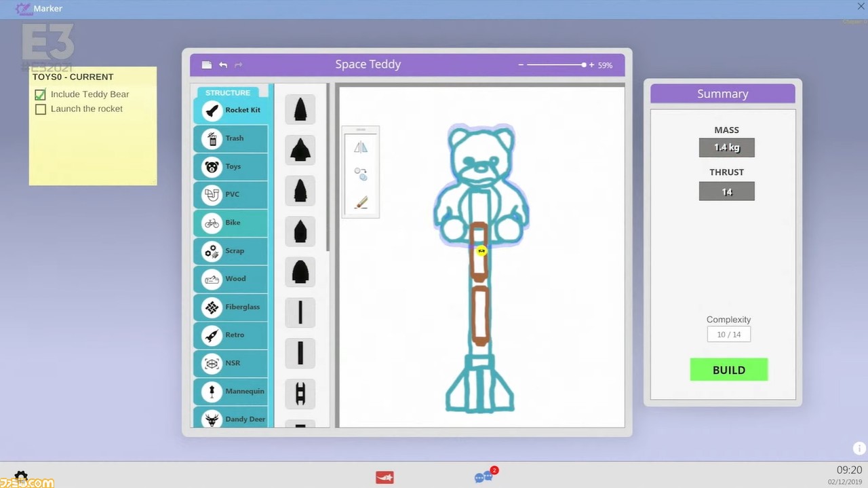
Task: Select the Trash category
Action: 231,138
